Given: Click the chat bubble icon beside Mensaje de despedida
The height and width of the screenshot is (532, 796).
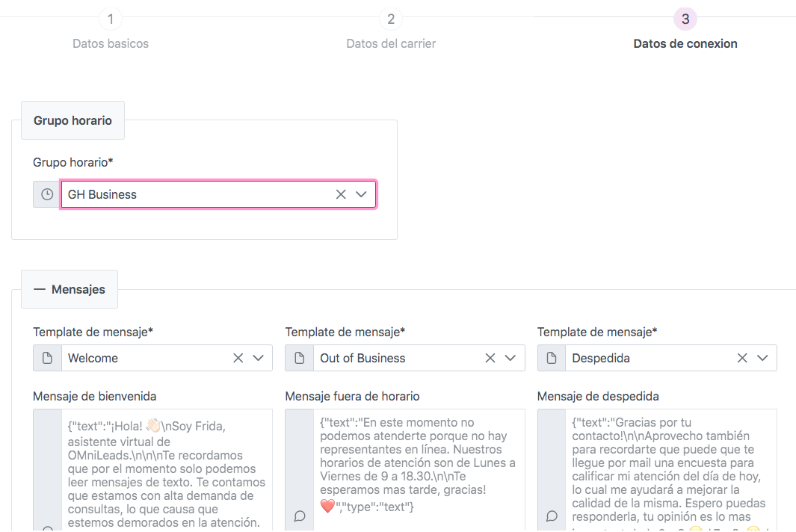Looking at the screenshot, I should point(552,516).
